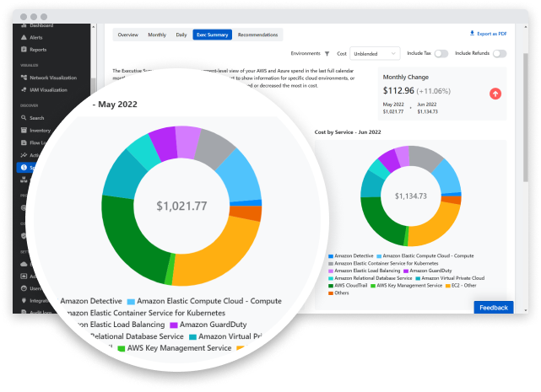Click the red up-arrow Monthly Change icon
541x392 pixels.
495,93
